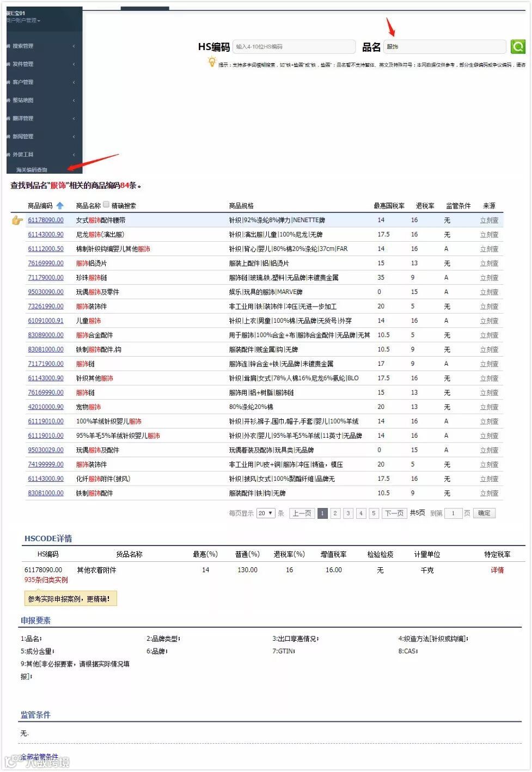Click the page number jump field

tap(453, 513)
